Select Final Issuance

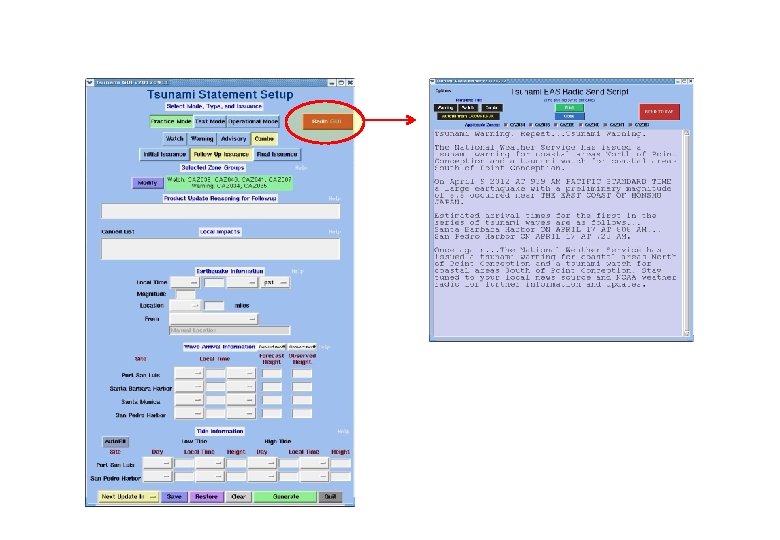(277, 155)
